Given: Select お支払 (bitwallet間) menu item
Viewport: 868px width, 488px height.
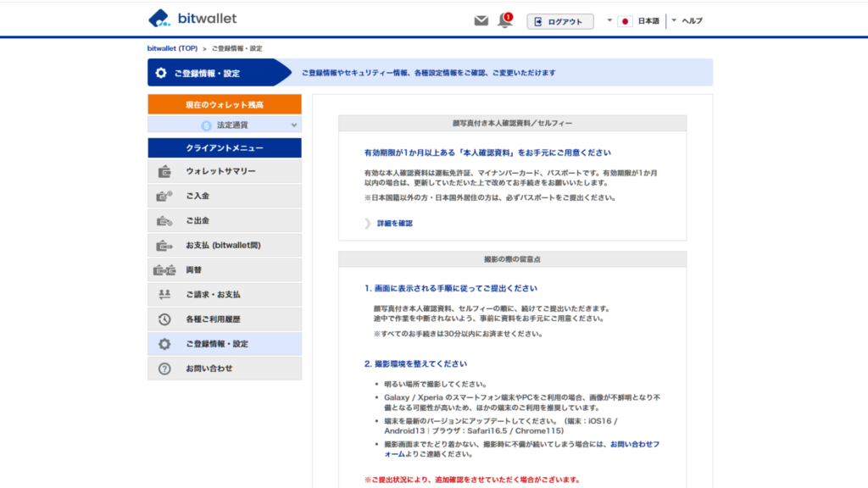Looking at the screenshot, I should (x=225, y=245).
